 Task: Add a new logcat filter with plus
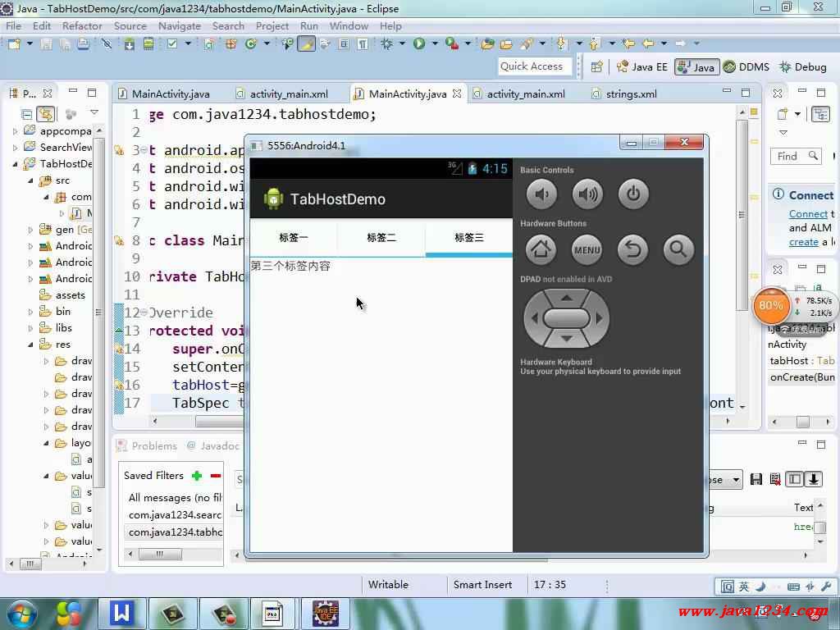click(x=197, y=476)
